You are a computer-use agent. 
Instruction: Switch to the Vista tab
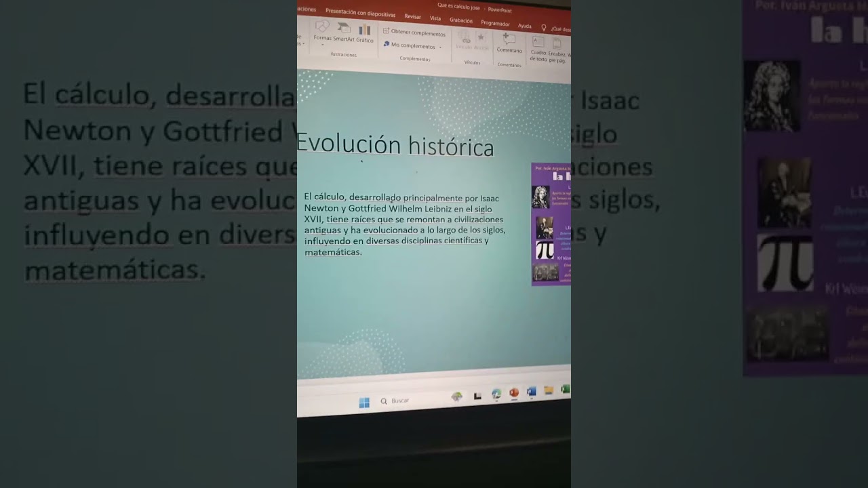435,18
